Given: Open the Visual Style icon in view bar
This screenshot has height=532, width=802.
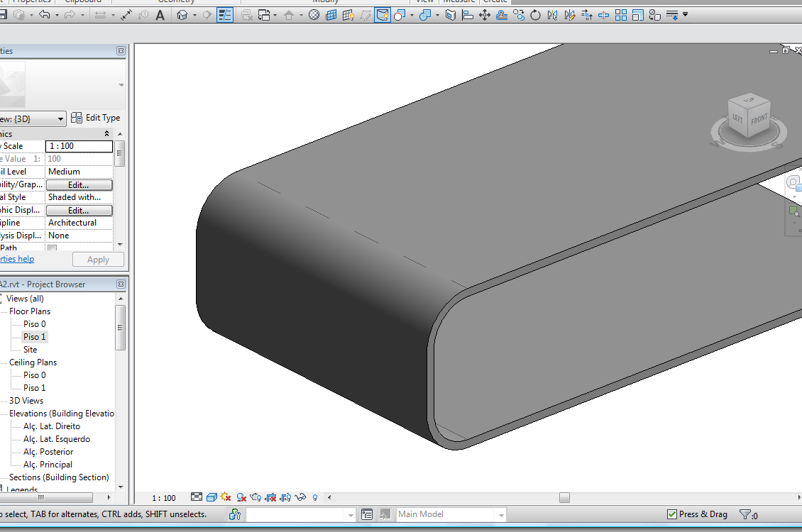Looking at the screenshot, I should click(x=212, y=497).
